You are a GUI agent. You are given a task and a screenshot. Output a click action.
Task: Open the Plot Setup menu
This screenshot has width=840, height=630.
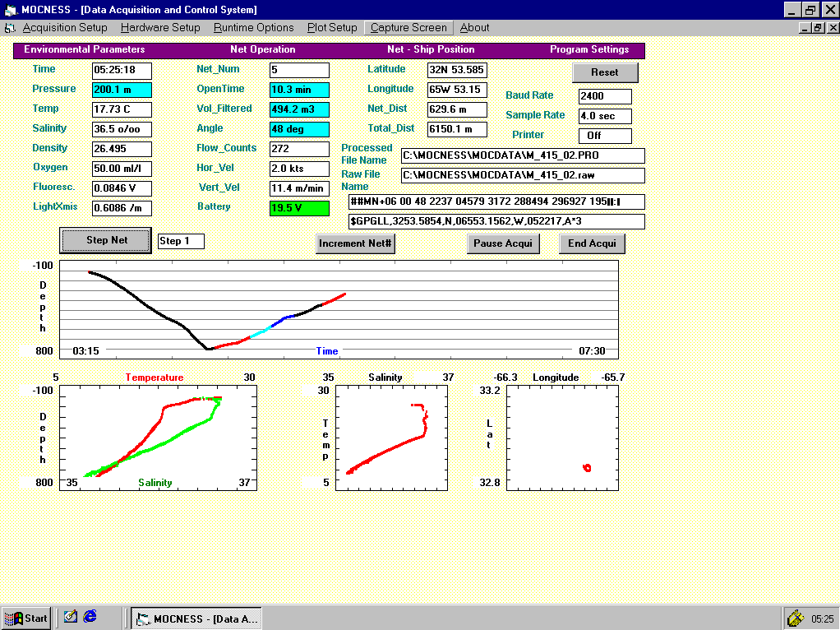tap(332, 28)
